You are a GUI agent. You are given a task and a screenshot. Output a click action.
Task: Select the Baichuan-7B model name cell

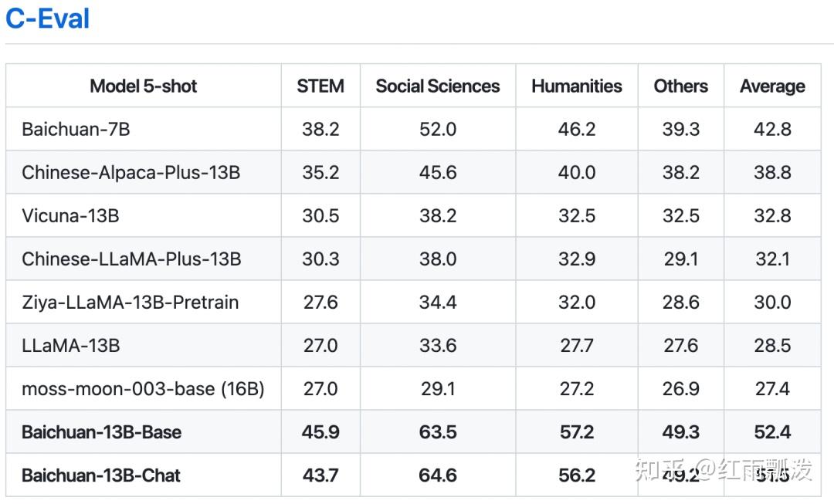point(76,129)
